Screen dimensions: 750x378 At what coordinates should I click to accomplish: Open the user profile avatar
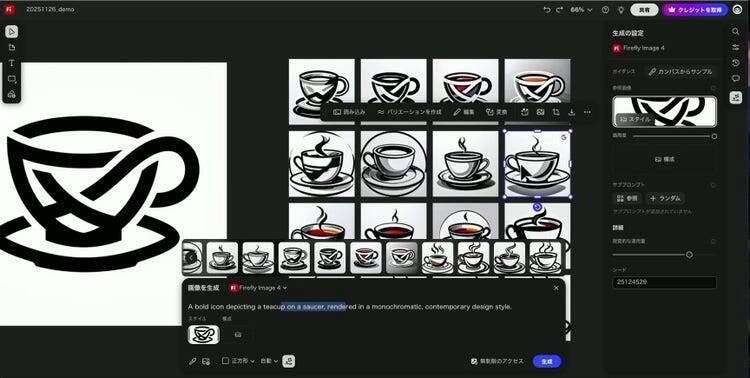737,10
